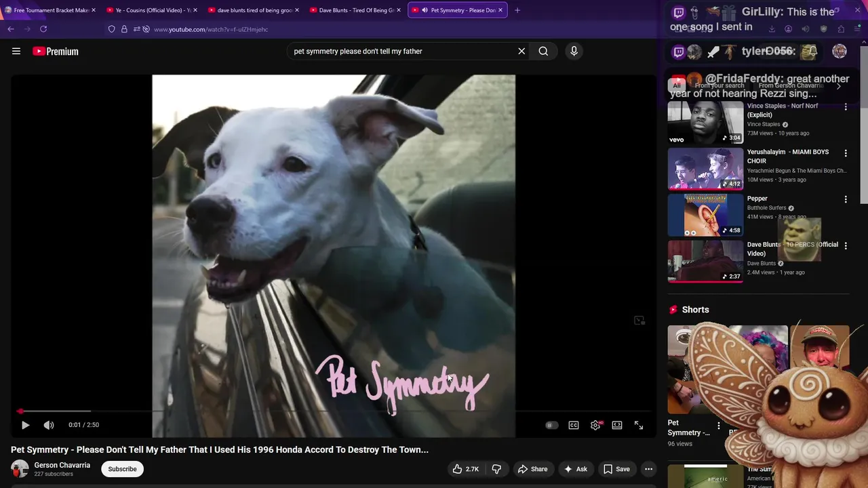
Task: Show site info via the padlock icon
Action: point(124,29)
